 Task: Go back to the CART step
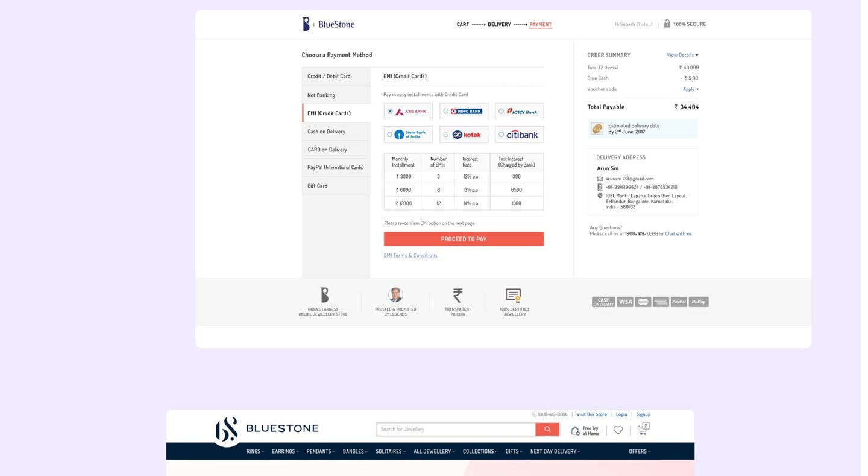click(x=463, y=25)
